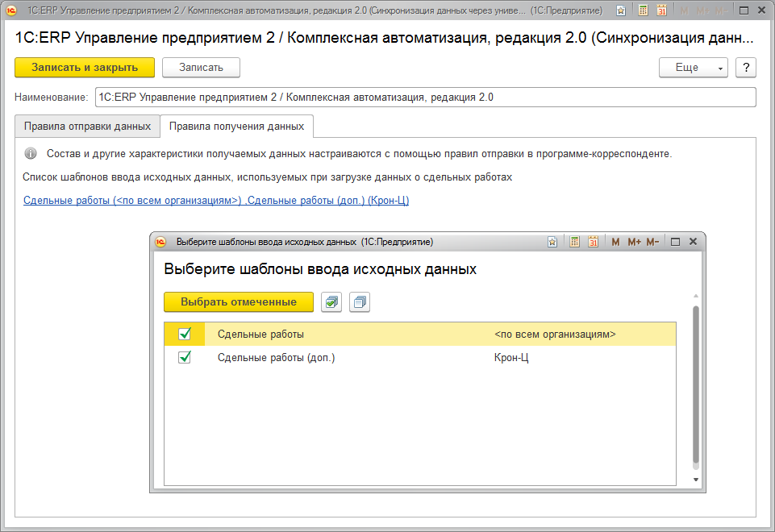Click the dialog's vertical scrollbar
The width and height of the screenshot is (775, 532).
(696, 387)
